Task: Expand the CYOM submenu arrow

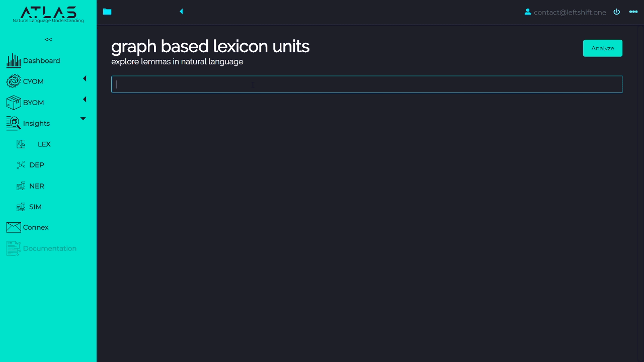Action: [85, 78]
